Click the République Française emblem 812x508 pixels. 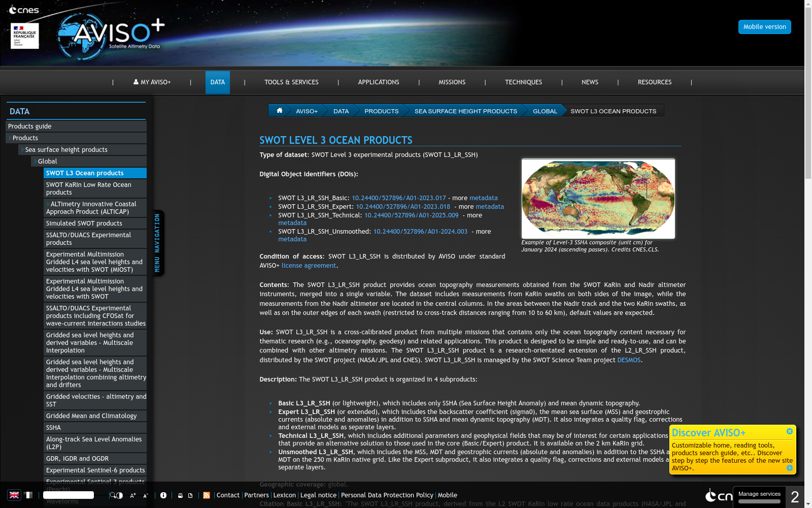pyautogui.click(x=25, y=36)
